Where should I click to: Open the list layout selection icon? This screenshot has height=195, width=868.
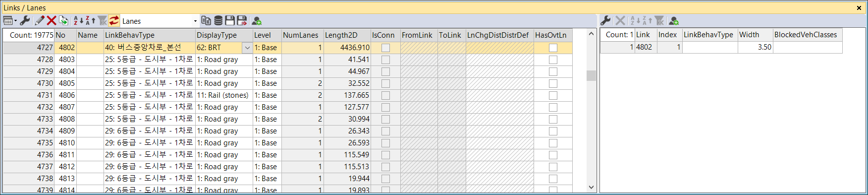pyautogui.click(x=7, y=21)
